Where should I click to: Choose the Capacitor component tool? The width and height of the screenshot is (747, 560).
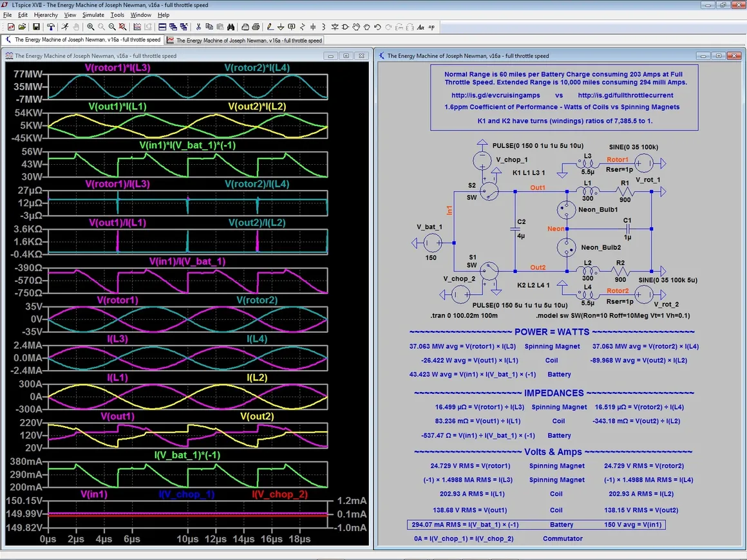313,27
